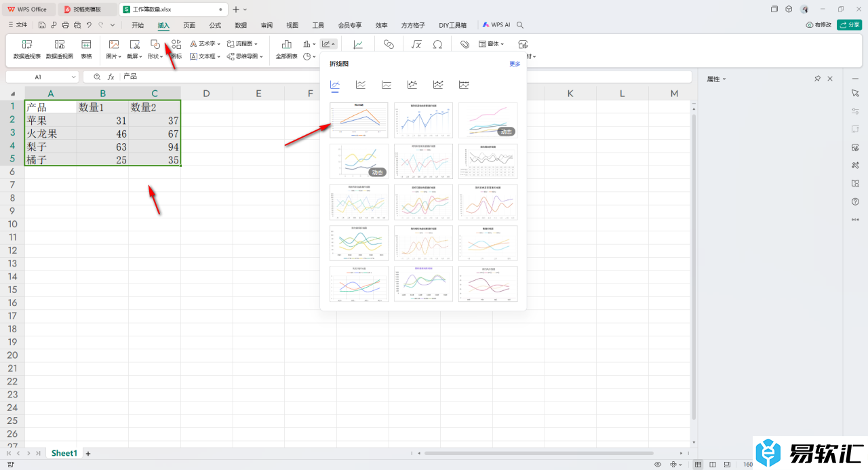The image size is (868, 470).
Task: Open WPS AI
Action: point(496,25)
